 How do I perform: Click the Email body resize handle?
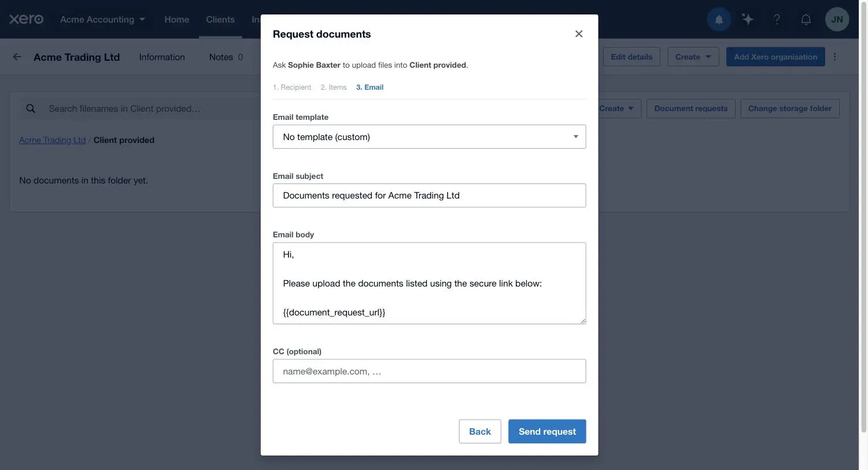point(582,320)
